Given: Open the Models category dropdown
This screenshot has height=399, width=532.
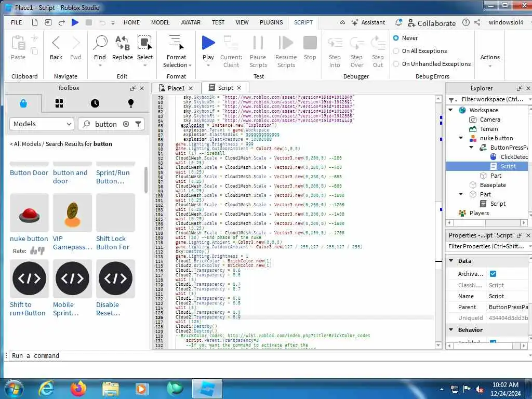Looking at the screenshot, I should click(x=42, y=124).
